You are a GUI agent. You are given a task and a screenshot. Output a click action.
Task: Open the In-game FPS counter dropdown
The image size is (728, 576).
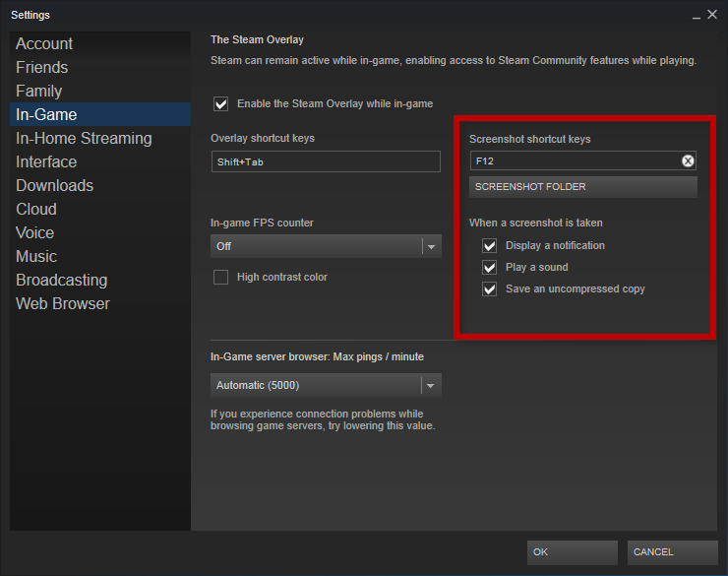pyautogui.click(x=326, y=246)
